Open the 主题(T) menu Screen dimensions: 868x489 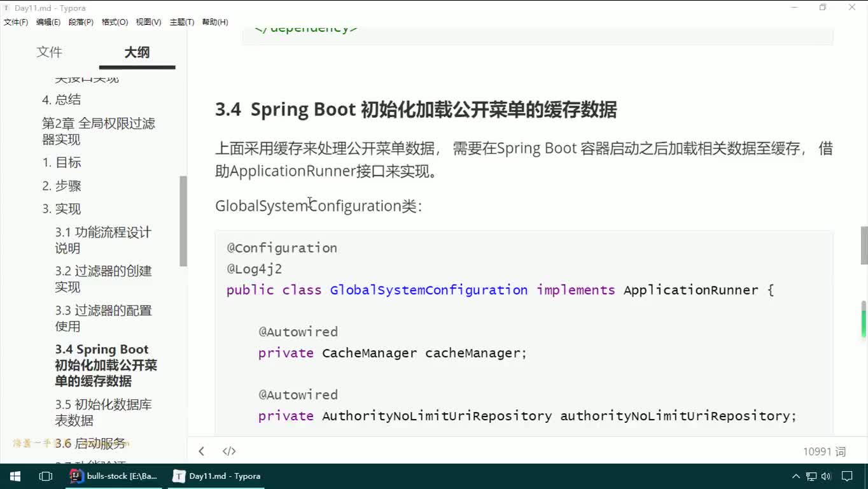click(182, 22)
